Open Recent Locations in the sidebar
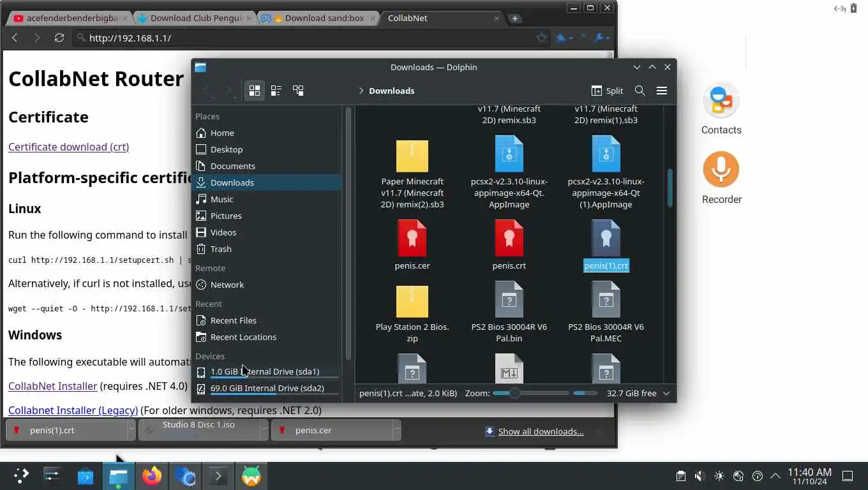The height and width of the screenshot is (490, 868). [268, 337]
